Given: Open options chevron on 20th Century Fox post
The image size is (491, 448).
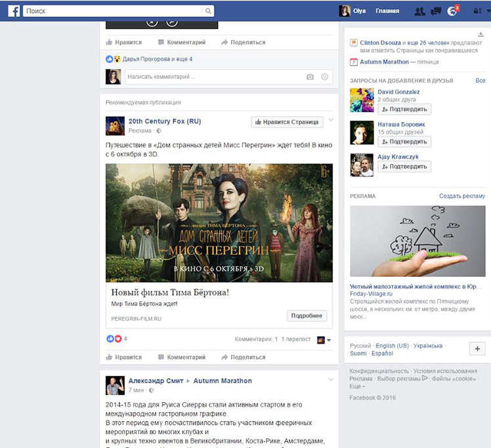Looking at the screenshot, I should [331, 120].
